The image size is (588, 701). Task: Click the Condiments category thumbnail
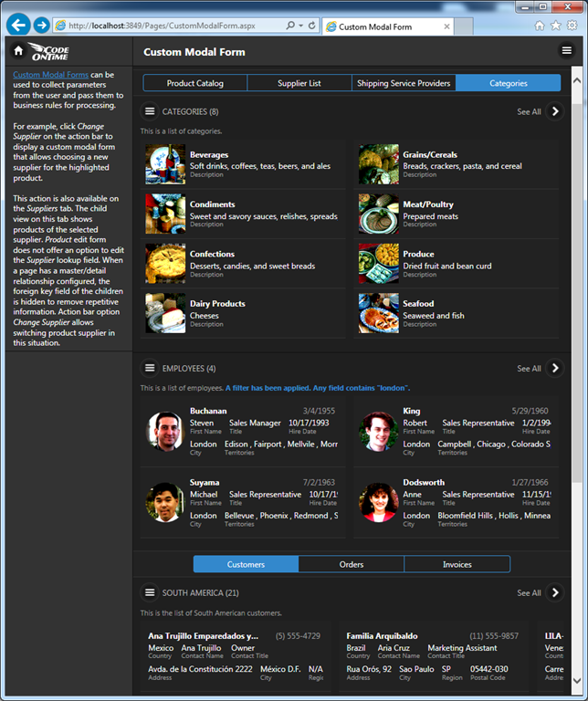point(165,214)
